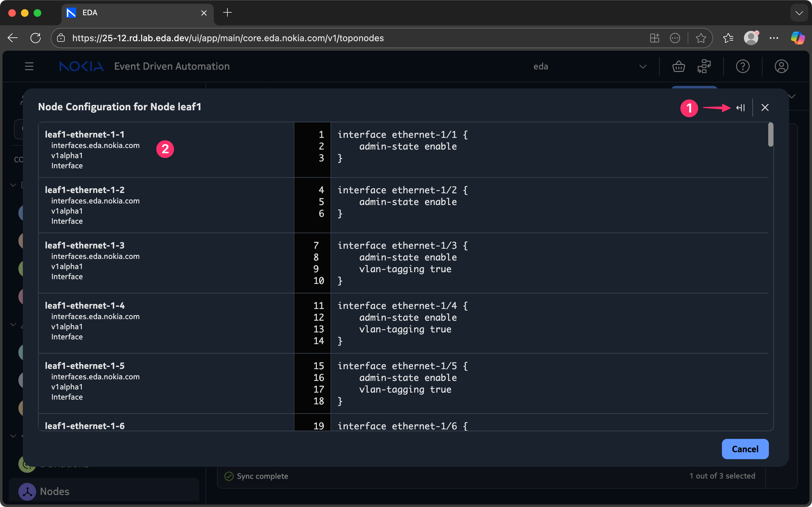
Task: Open the user profile icon
Action: click(781, 67)
